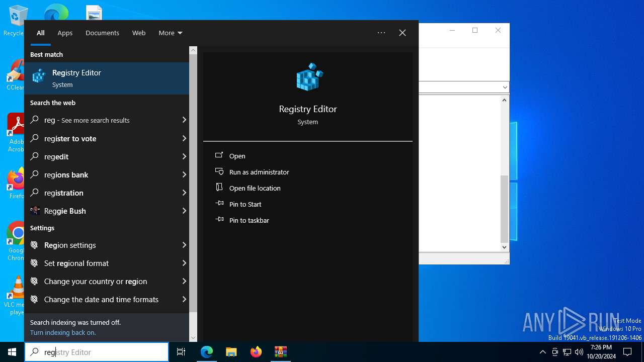Open Registry Editor best match result
This screenshot has height=362, width=644.
(x=107, y=78)
